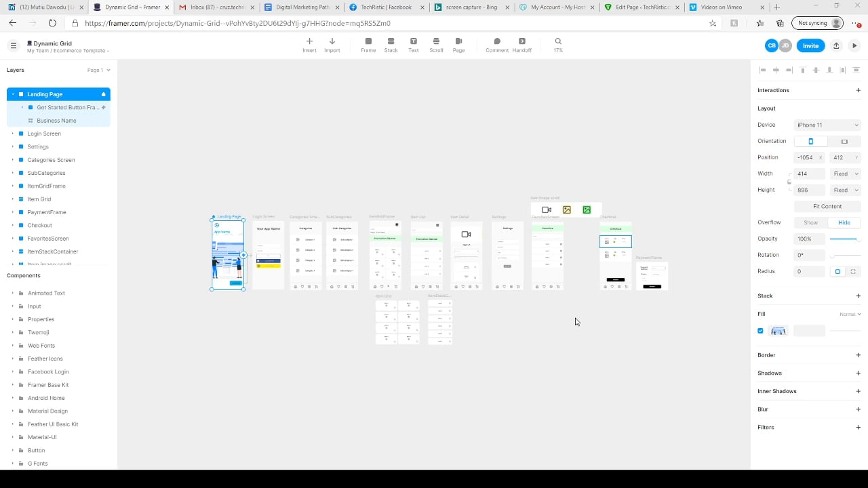Refresh the browser page
This screenshot has height=488, width=868.
(52, 23)
